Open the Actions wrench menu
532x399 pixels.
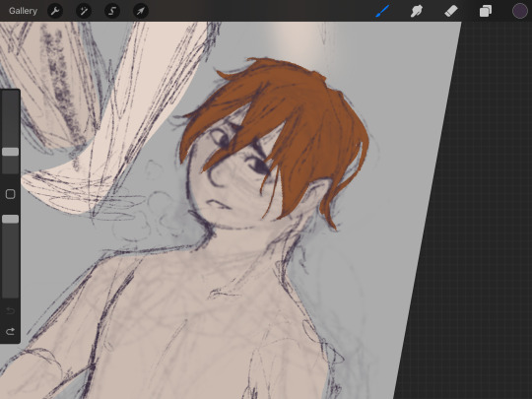[55, 11]
